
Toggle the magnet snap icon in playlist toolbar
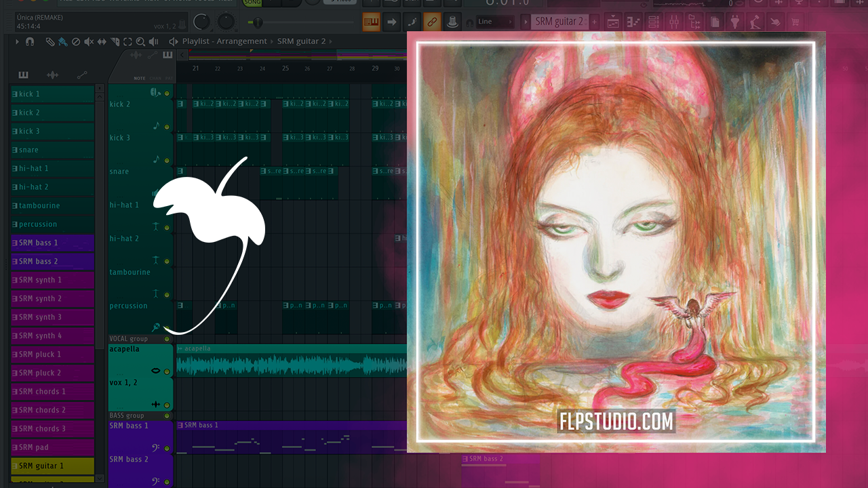[29, 41]
